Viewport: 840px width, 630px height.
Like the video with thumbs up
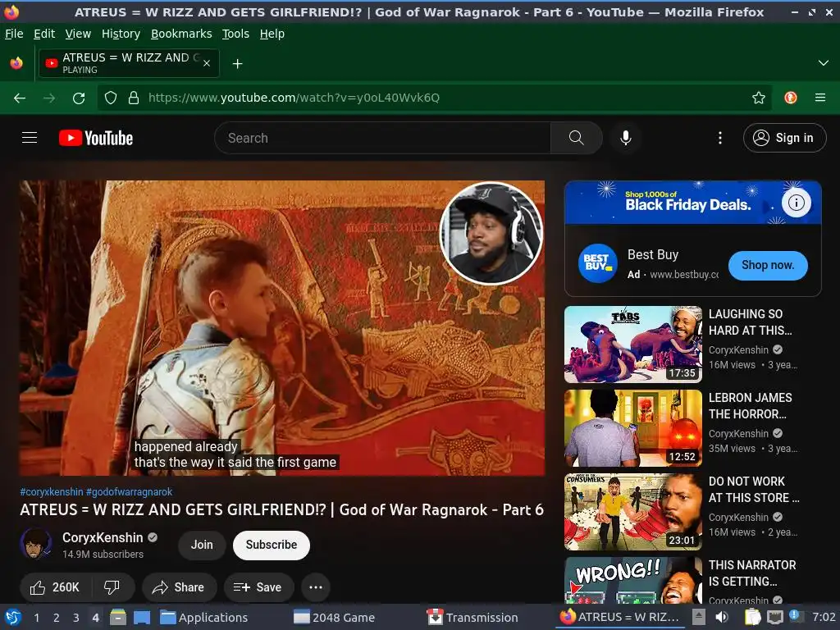55,587
